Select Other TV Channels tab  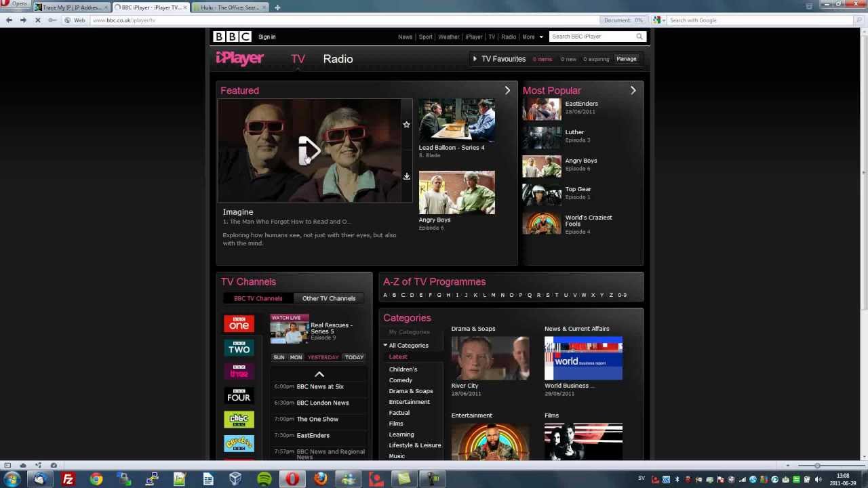pos(329,298)
